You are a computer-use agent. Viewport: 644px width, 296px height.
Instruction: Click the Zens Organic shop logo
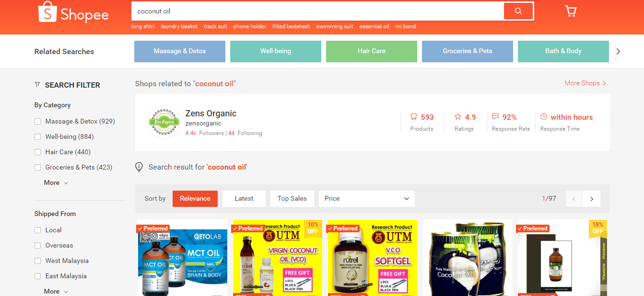click(x=164, y=122)
